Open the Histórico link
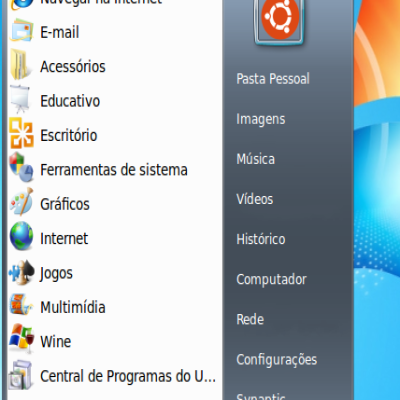This screenshot has width=400, height=400. pos(261,239)
